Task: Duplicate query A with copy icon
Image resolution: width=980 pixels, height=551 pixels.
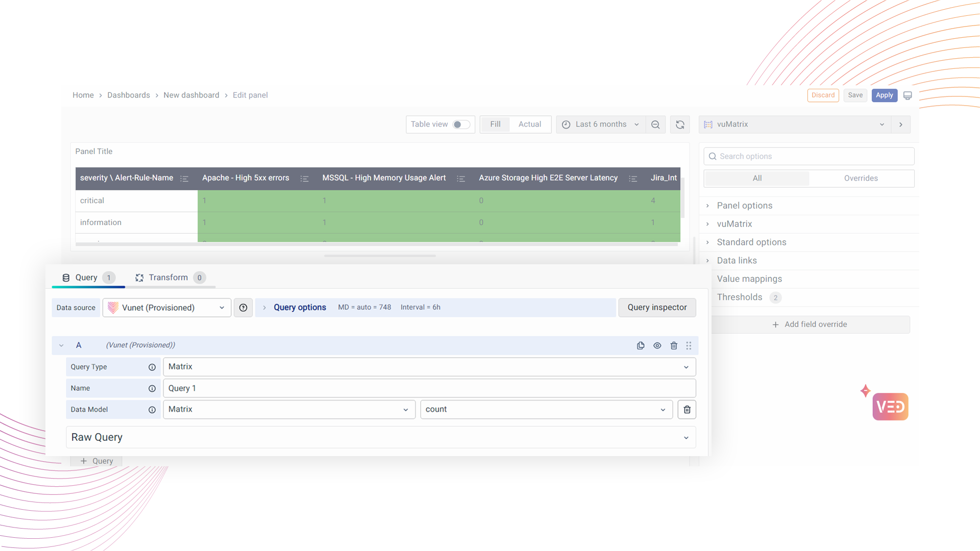Action: [x=641, y=345]
